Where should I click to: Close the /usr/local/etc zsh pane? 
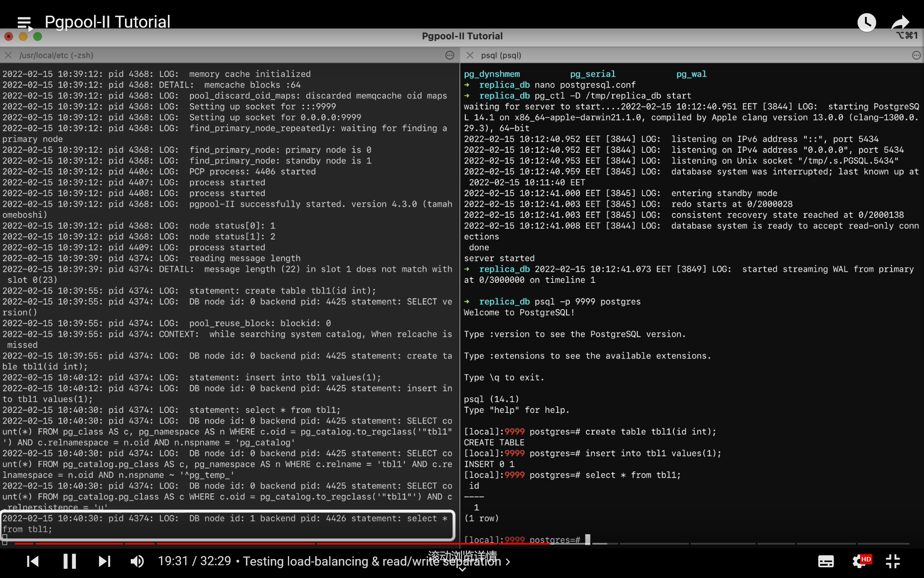[8, 55]
